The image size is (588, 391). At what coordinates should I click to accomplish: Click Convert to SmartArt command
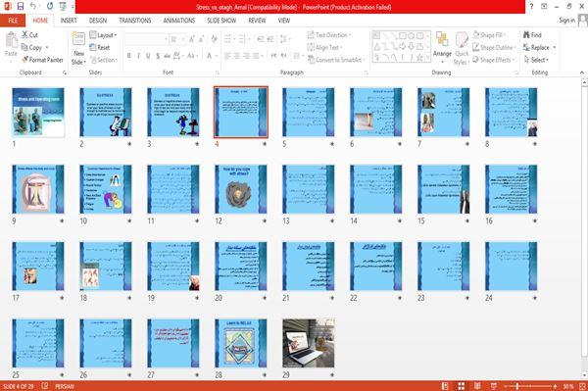click(x=335, y=60)
